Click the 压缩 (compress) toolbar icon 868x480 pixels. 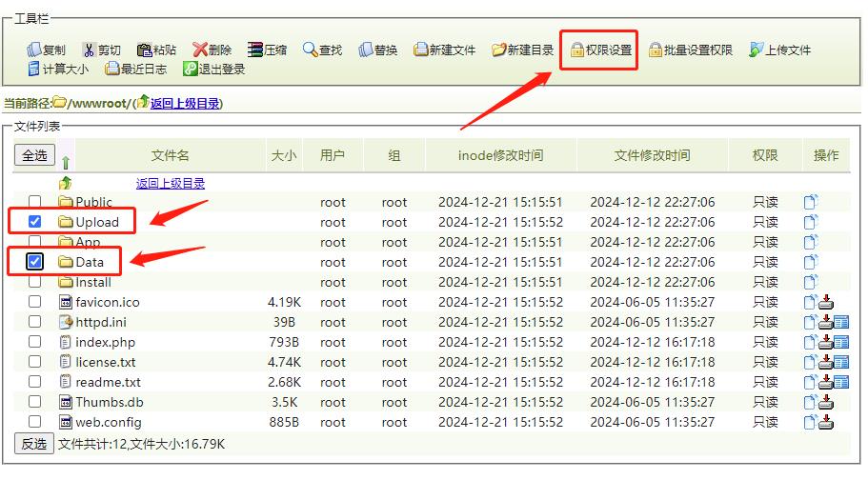tap(255, 50)
